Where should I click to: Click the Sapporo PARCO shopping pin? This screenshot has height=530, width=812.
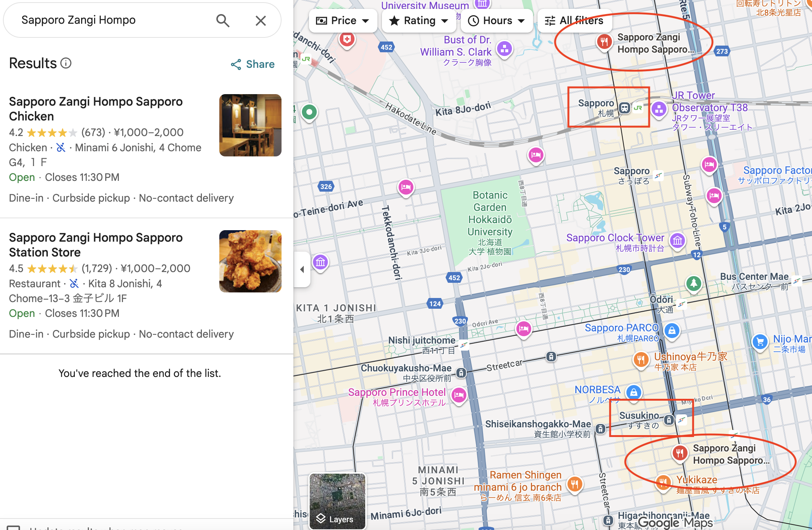click(672, 330)
